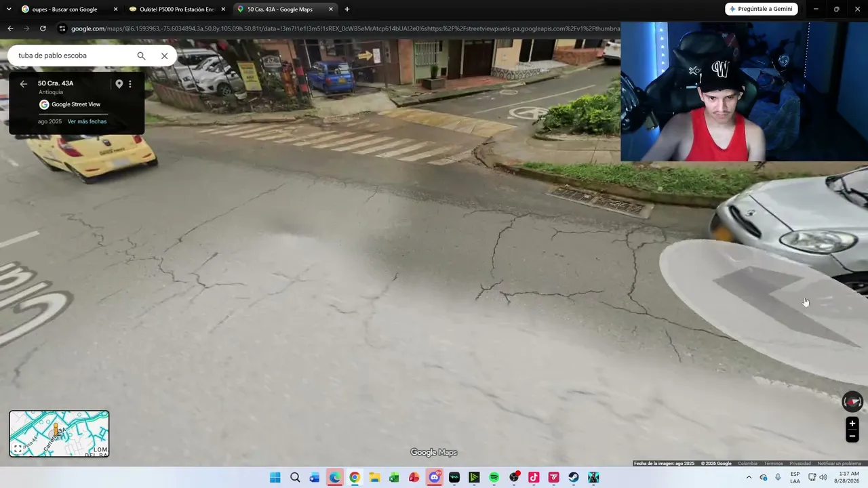Switch to 'oupes - Buscar con Google' tab
This screenshot has width=868, height=488.
[x=69, y=9]
